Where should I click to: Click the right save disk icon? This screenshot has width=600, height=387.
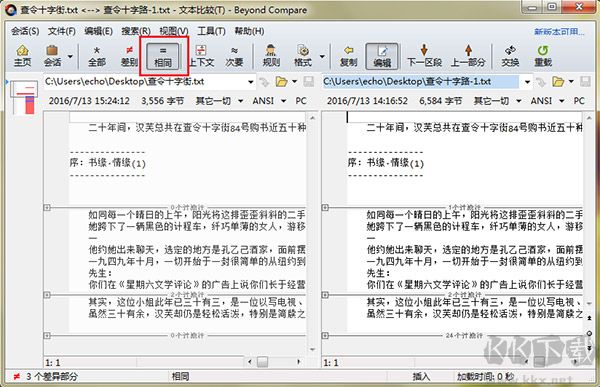click(x=585, y=82)
